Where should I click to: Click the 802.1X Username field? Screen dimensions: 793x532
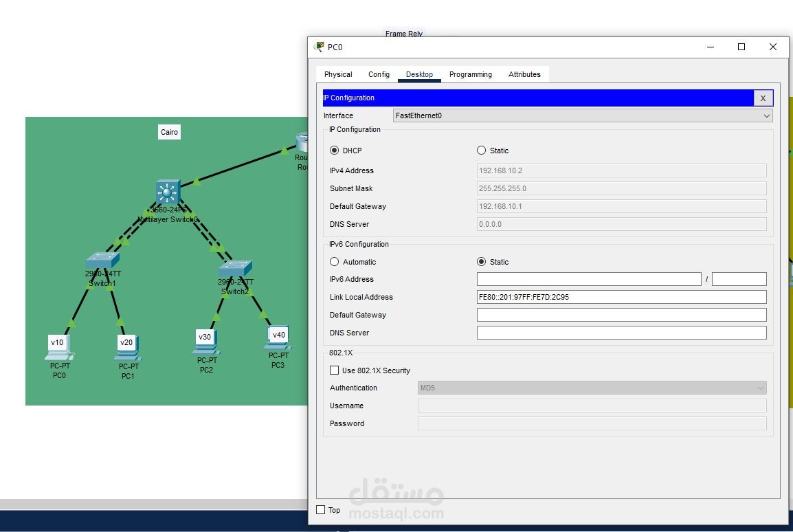click(592, 406)
